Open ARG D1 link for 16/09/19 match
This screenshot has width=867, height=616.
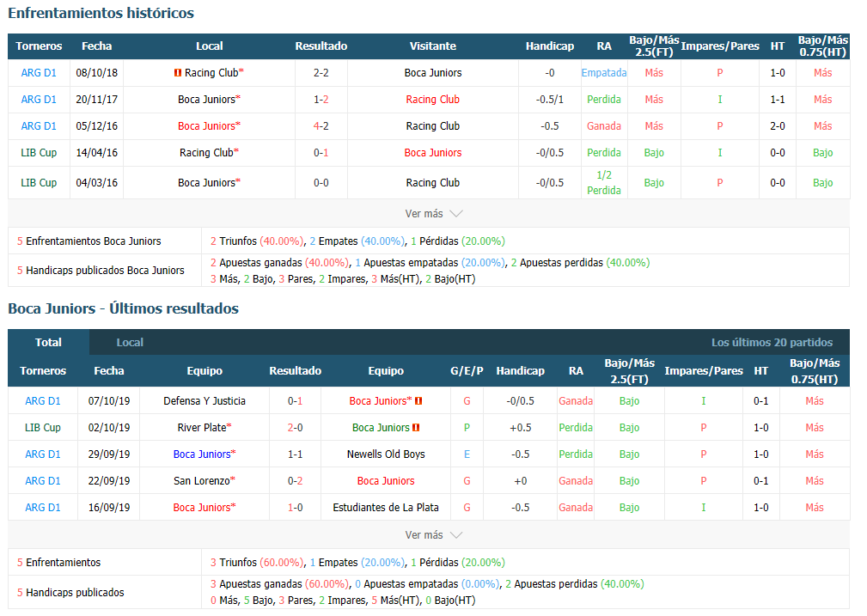[x=43, y=507]
